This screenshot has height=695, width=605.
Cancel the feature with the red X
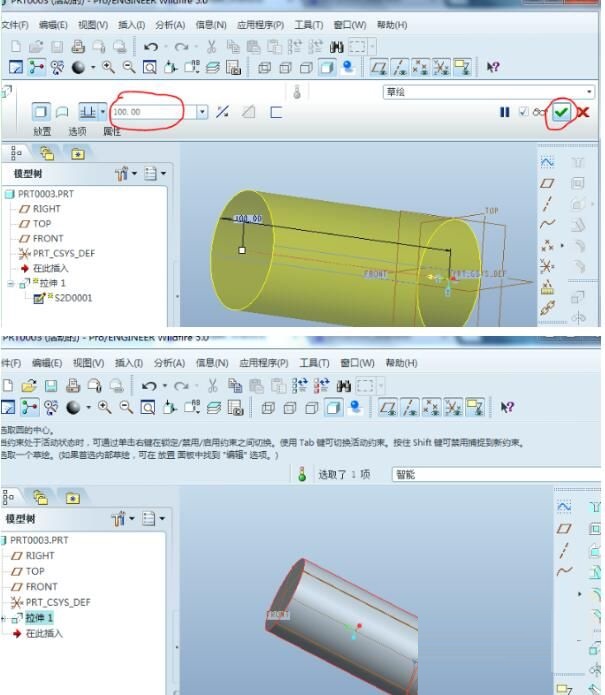(582, 112)
